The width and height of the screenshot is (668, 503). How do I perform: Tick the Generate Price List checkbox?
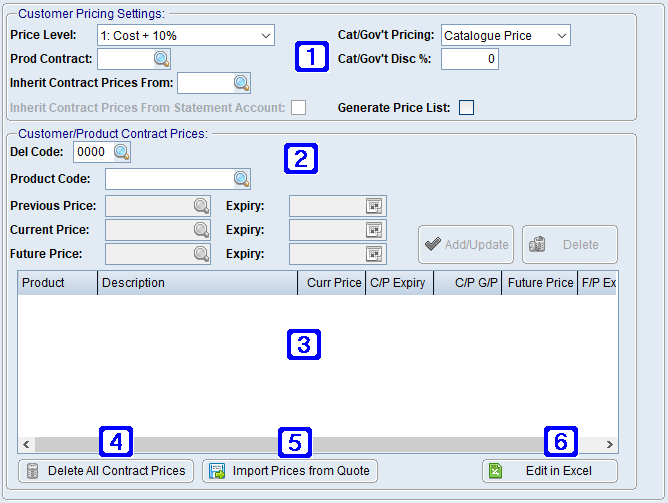[x=466, y=107]
